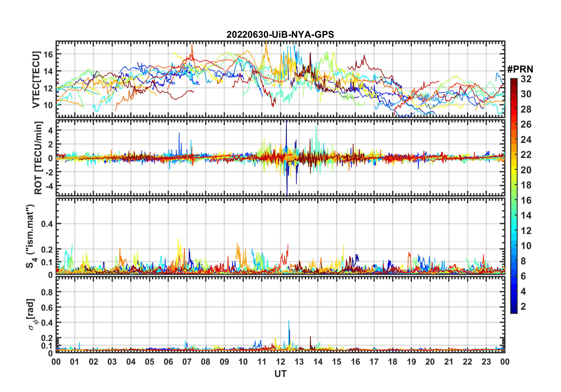This screenshot has height=392, width=561.
Task: Click S4 y-axis tick label 0.4
Action: tap(47, 224)
